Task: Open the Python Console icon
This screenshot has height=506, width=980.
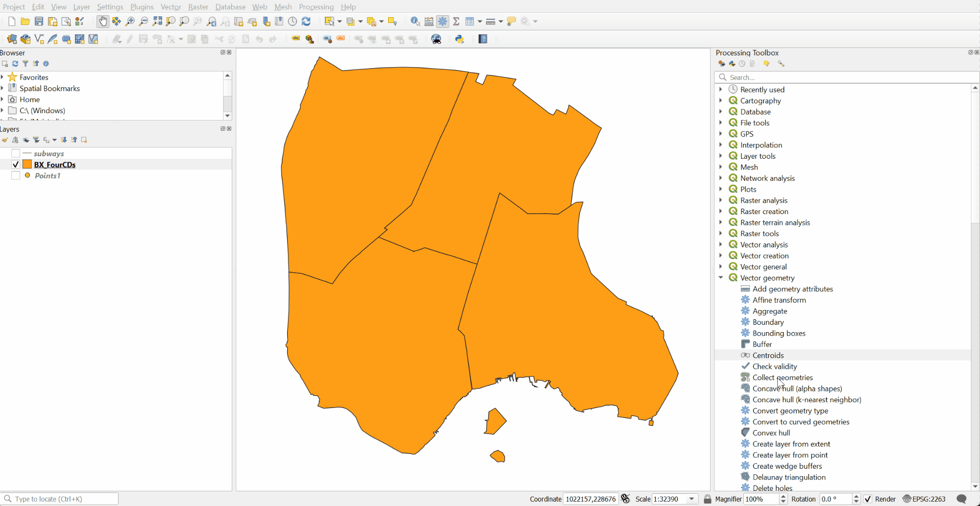Action: click(x=459, y=39)
